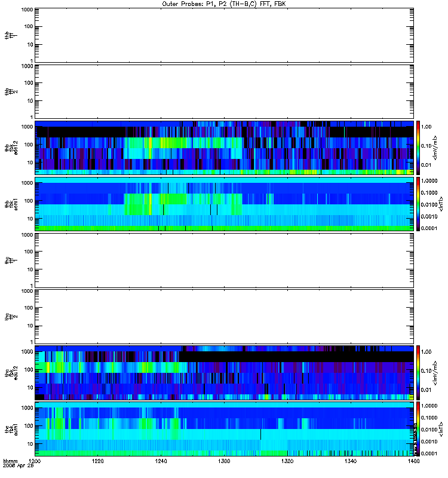Viewport: 448px width, 478px height.
Task: Click the '10' y-axis tick of thc fbk scm1 panel
Action: coord(30,444)
